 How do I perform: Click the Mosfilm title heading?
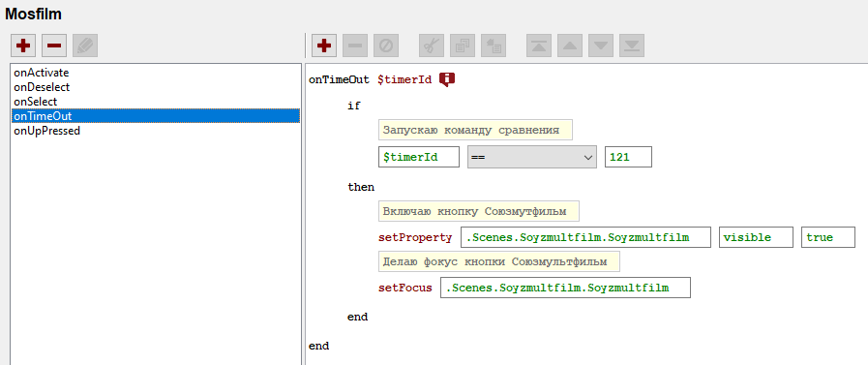coord(33,15)
